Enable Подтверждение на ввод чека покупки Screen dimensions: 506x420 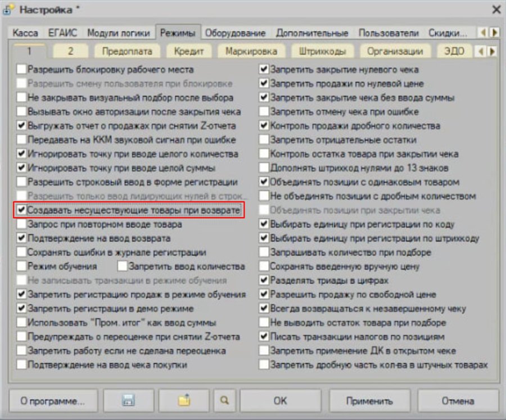point(21,364)
